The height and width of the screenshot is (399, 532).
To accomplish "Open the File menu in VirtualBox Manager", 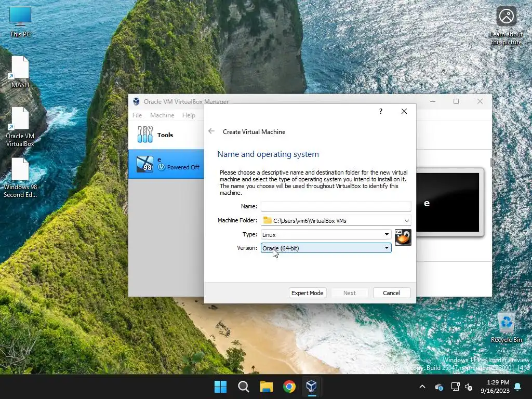I will 137,115.
